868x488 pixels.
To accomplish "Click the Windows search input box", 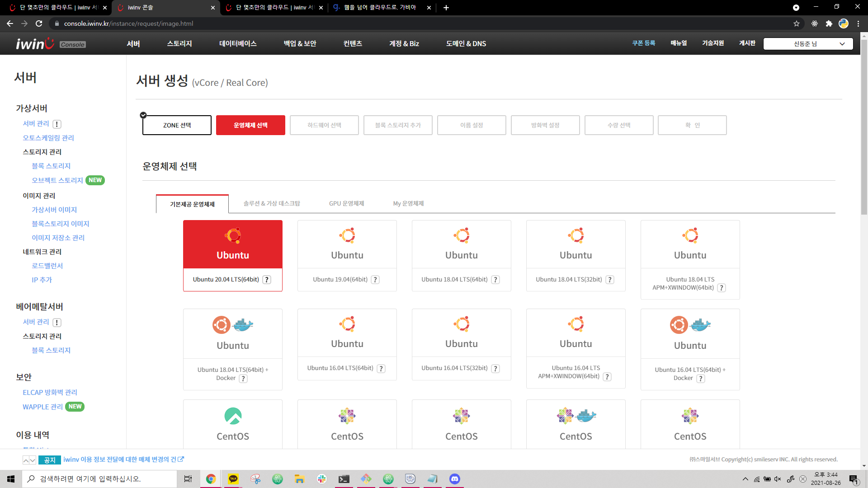I will [x=99, y=479].
